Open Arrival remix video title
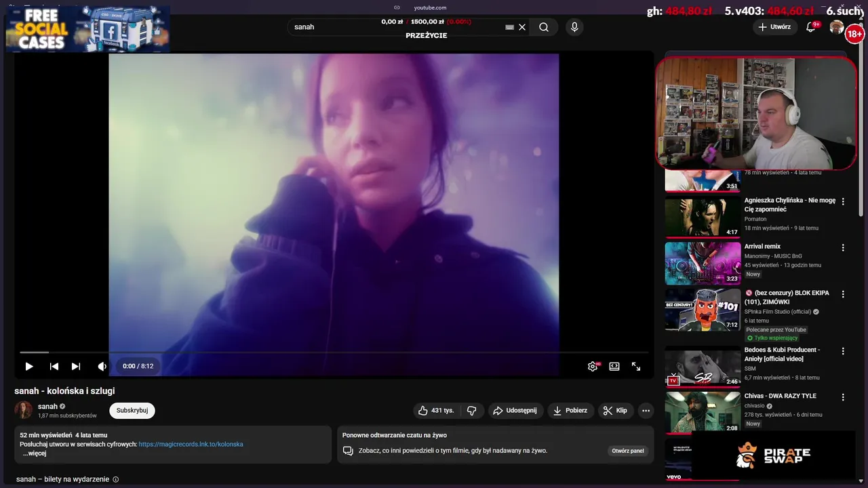 [x=762, y=247]
